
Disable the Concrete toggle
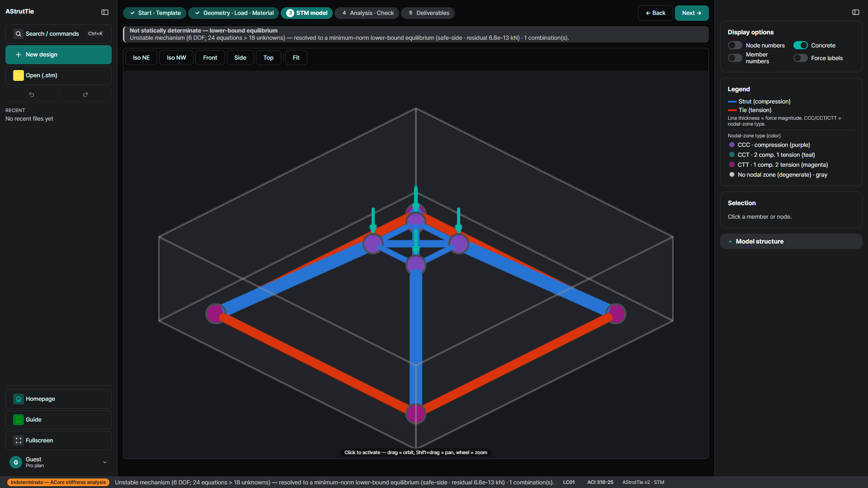coord(801,45)
